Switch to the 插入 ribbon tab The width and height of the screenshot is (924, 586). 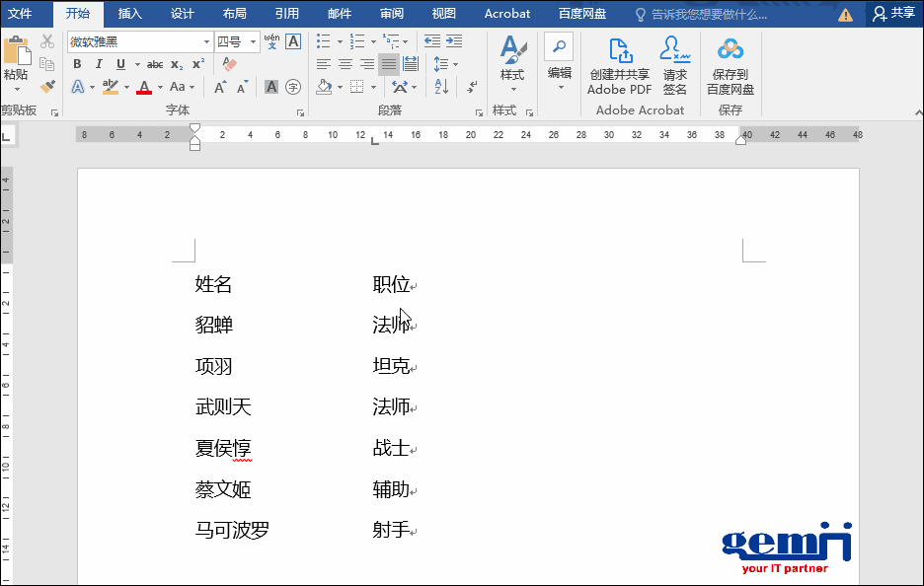tap(129, 14)
